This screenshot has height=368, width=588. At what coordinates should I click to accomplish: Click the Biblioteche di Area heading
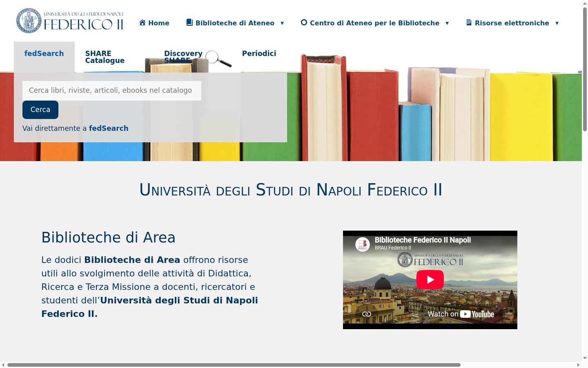[108, 238]
